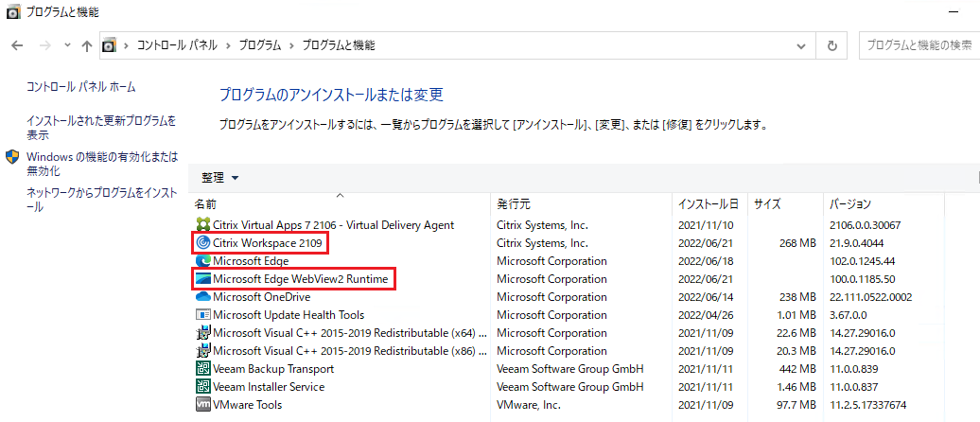Select Citrix Workspace 2109 name text
Viewport: 980px width, 422px height.
[x=268, y=243]
